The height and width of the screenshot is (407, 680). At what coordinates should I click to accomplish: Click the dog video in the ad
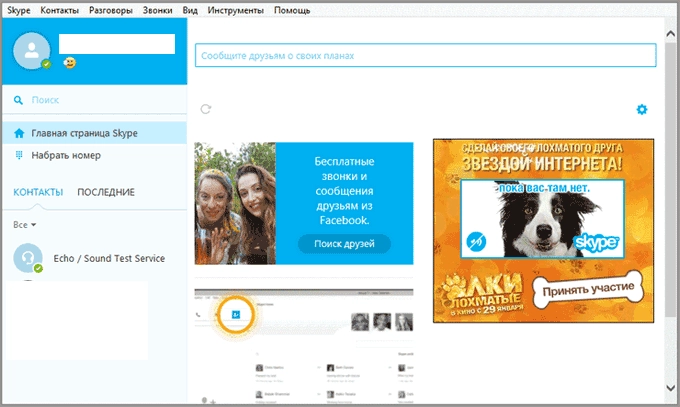point(542,219)
